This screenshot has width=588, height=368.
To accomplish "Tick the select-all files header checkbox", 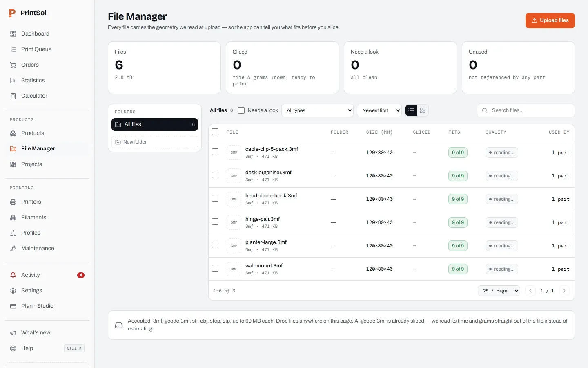I will pos(215,132).
